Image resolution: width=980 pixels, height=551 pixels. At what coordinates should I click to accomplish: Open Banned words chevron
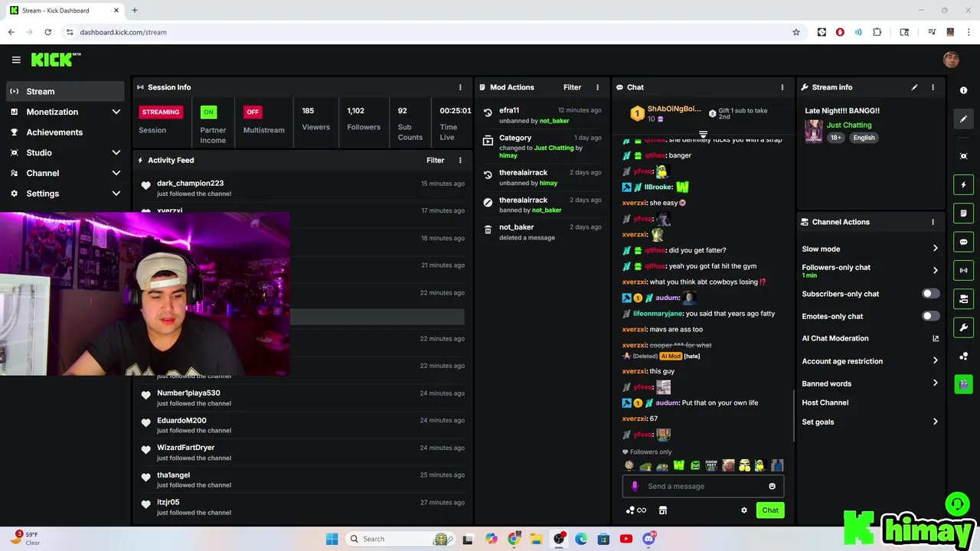935,383
